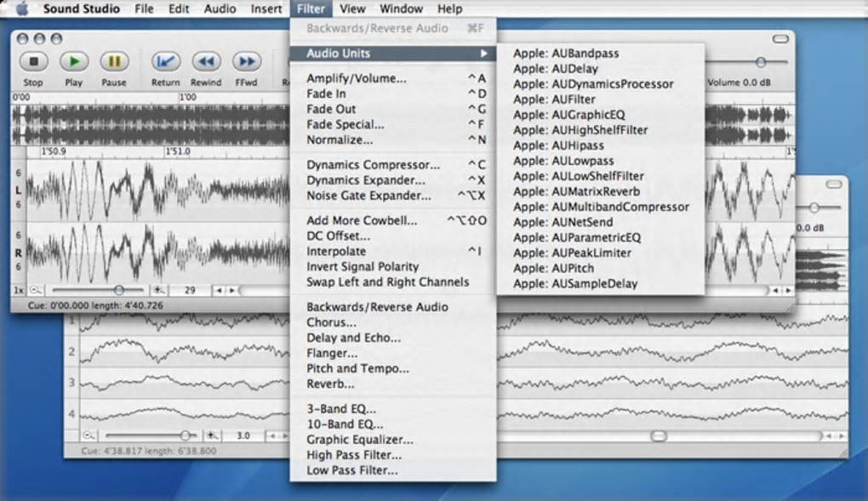Choose Amplify/Volume... from Filter menu
Screen dimensions: 868x501
pyautogui.click(x=393, y=78)
